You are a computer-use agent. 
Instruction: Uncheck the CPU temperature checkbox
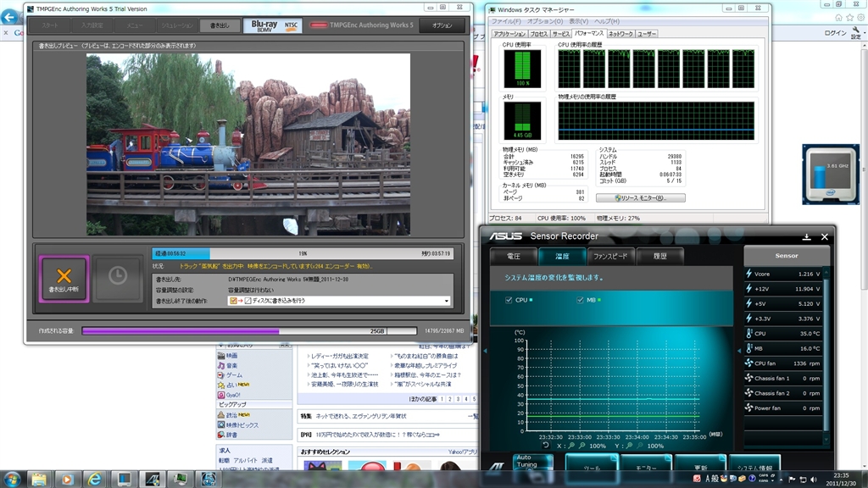pos(508,300)
